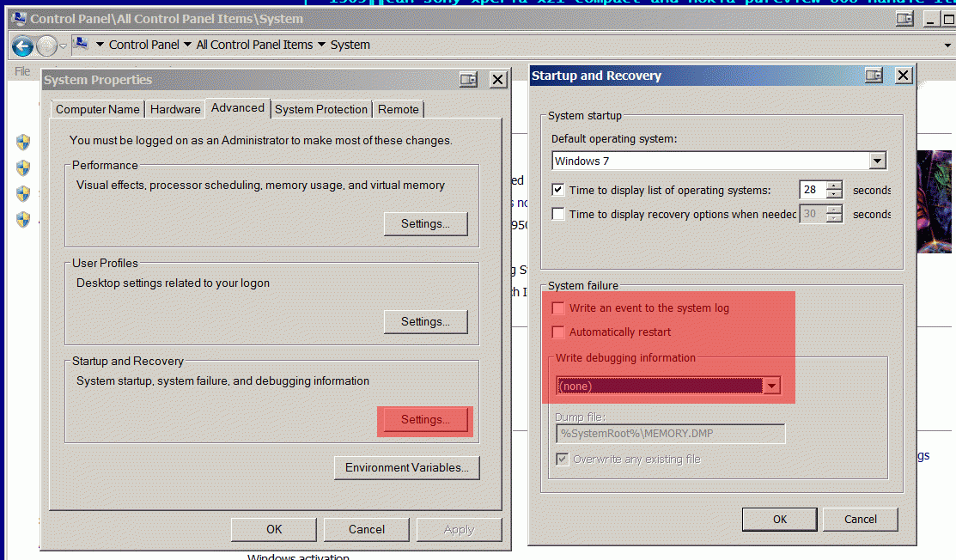956x560 pixels.
Task: Open Environment Variables dialog
Action: point(406,468)
